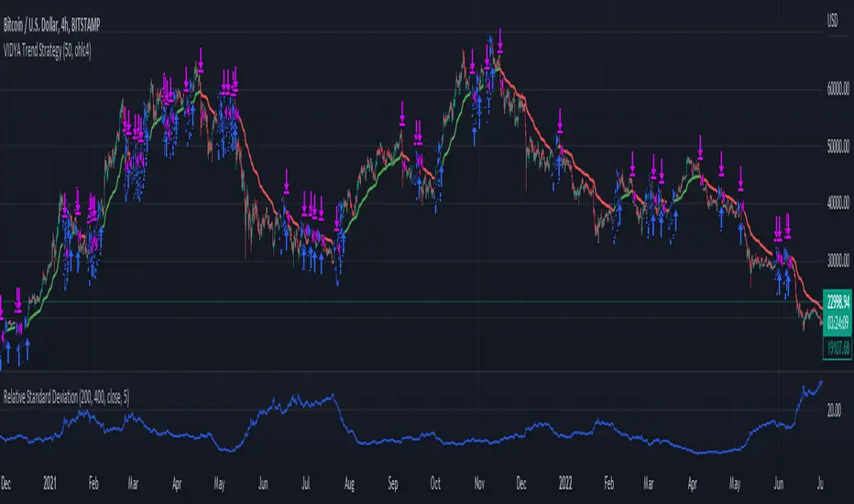Open the VIDYA Trend Strategy indicator legend

[48, 51]
